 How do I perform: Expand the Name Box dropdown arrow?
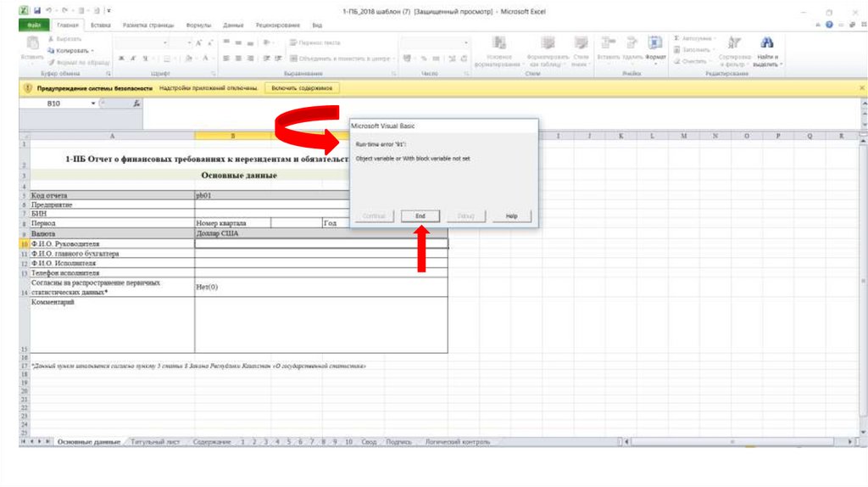93,104
